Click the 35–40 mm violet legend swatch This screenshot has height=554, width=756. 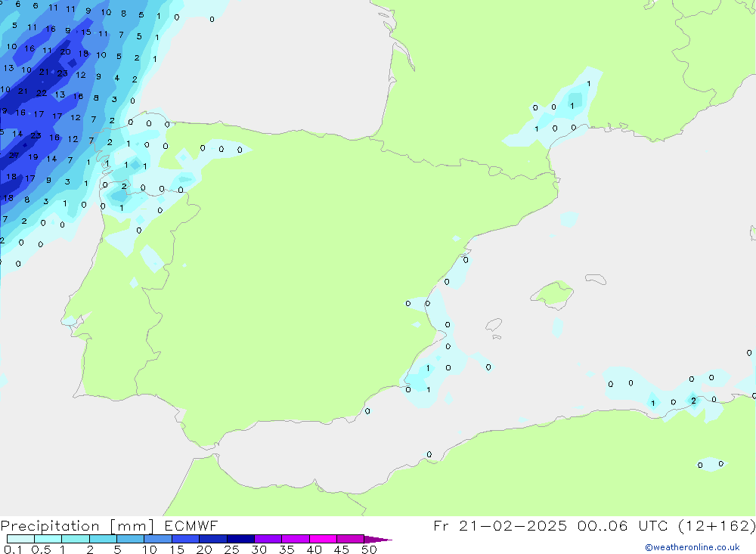[296, 539]
